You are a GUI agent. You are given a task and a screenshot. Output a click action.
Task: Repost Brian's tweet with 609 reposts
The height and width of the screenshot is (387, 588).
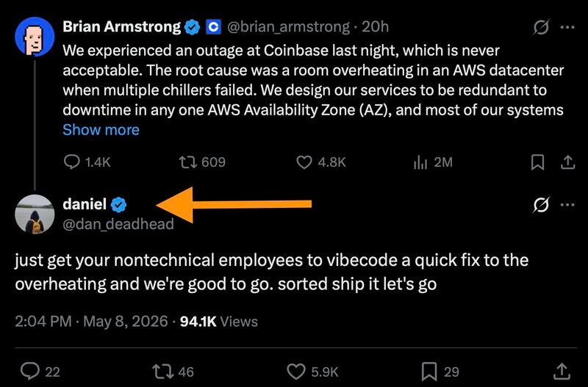[x=201, y=162]
